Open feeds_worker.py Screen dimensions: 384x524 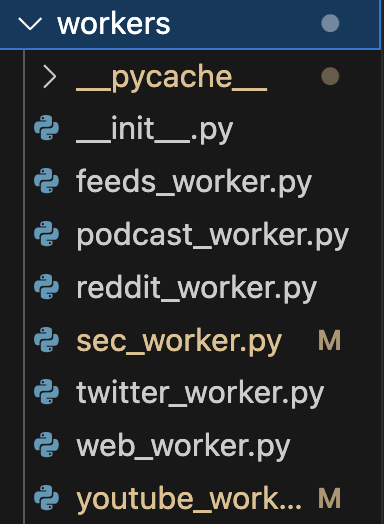coord(194,182)
